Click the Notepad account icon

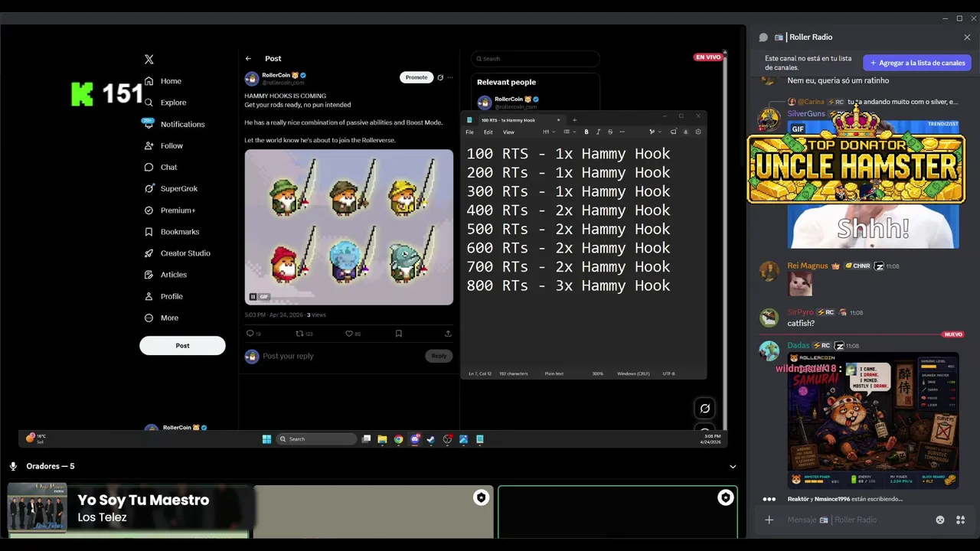point(685,132)
